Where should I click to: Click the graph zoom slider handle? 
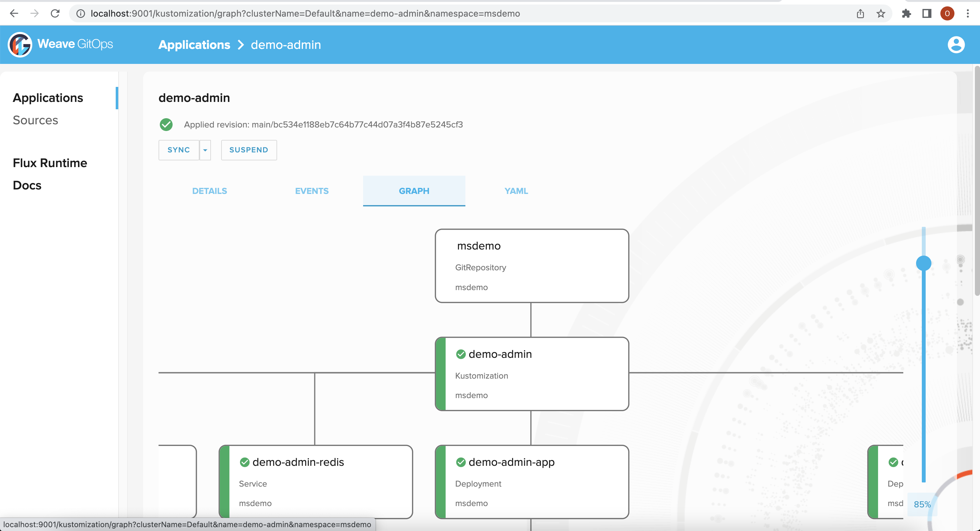(923, 263)
